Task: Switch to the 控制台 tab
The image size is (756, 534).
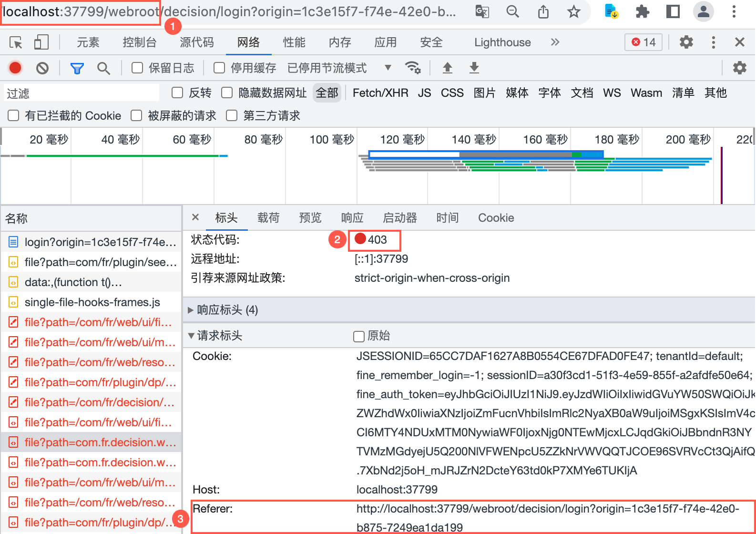Action: pos(139,42)
